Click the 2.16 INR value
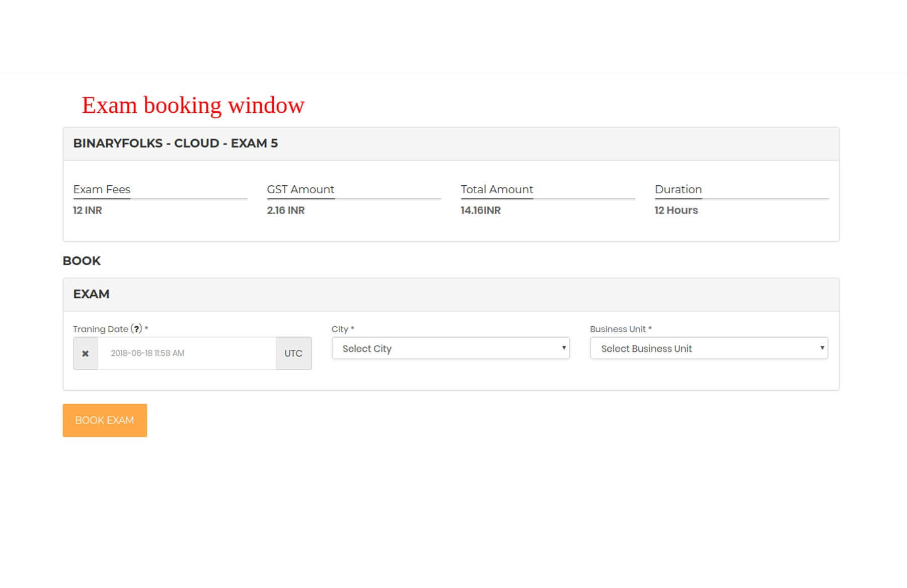The height and width of the screenshot is (588, 907). pos(286,210)
